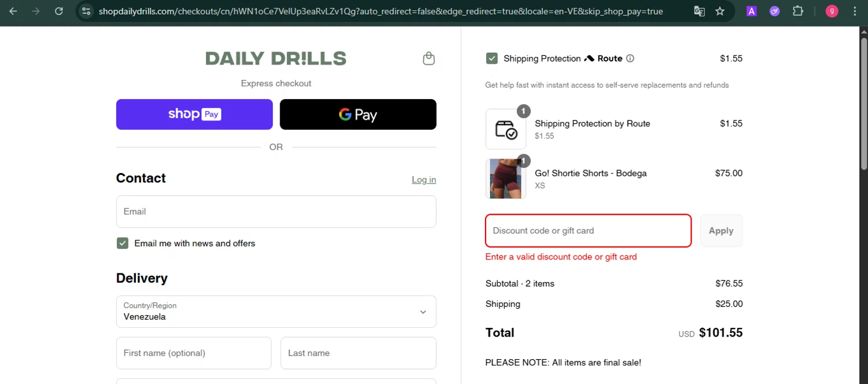Click the XS size text
Image resolution: width=868 pixels, height=384 pixels.
click(x=540, y=186)
